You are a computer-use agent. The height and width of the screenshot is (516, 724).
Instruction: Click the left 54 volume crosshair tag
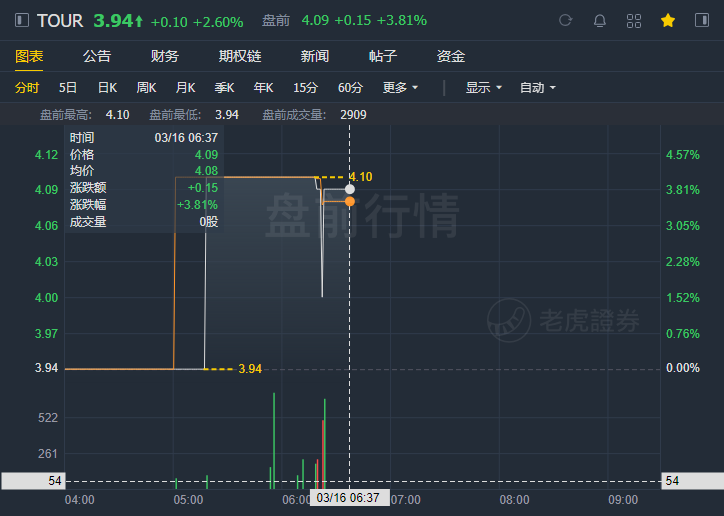33,481
